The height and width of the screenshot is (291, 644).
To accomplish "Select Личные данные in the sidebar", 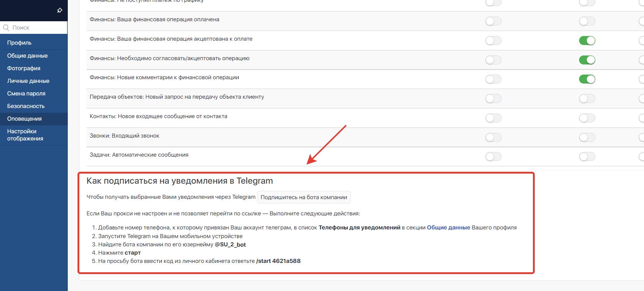I will [28, 81].
